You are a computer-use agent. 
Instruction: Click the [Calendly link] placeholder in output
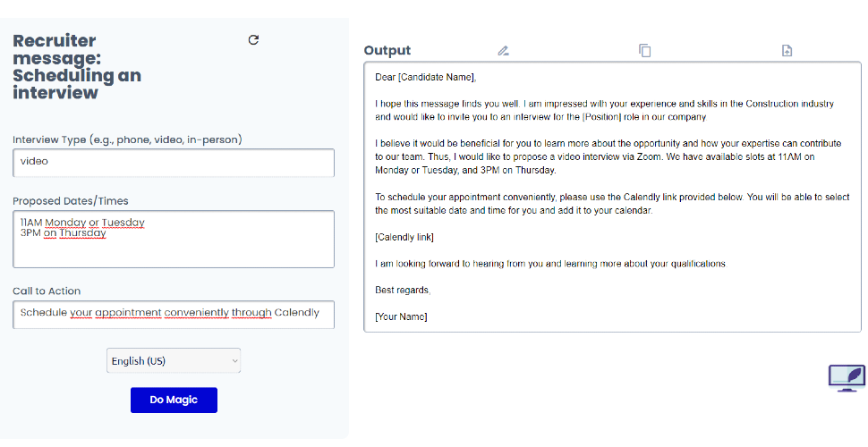point(404,237)
